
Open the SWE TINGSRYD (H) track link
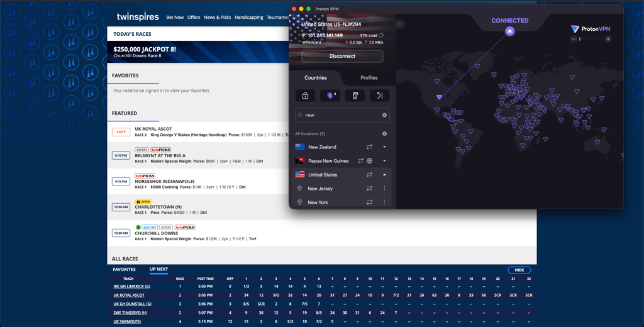(x=130, y=313)
